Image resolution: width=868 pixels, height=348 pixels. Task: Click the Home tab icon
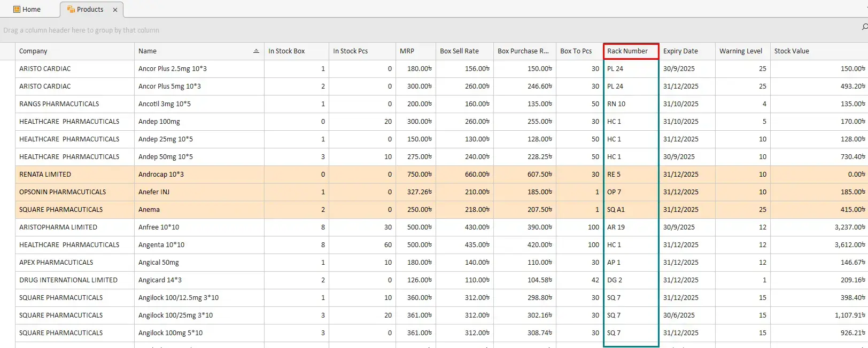click(17, 10)
